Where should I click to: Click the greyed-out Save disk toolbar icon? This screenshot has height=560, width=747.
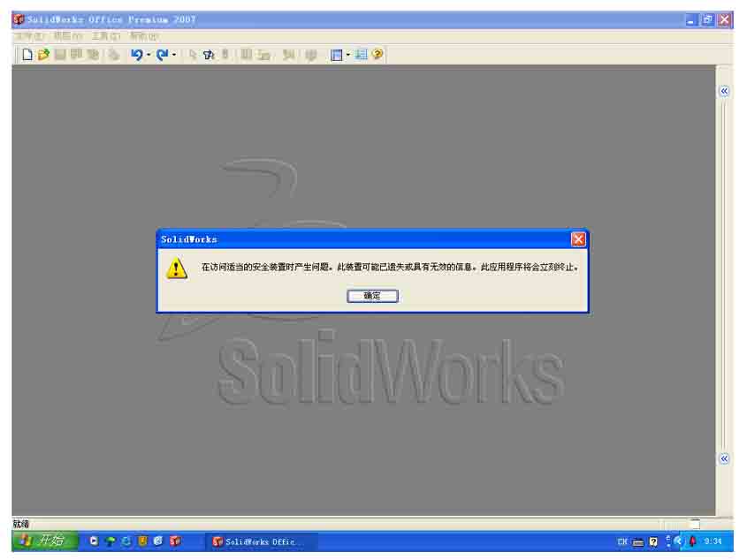(60, 55)
